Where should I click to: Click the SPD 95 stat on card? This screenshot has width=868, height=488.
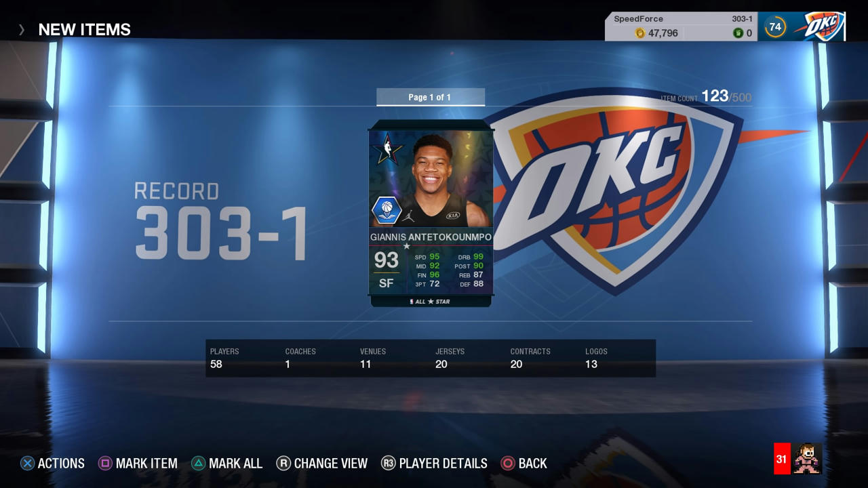click(427, 257)
